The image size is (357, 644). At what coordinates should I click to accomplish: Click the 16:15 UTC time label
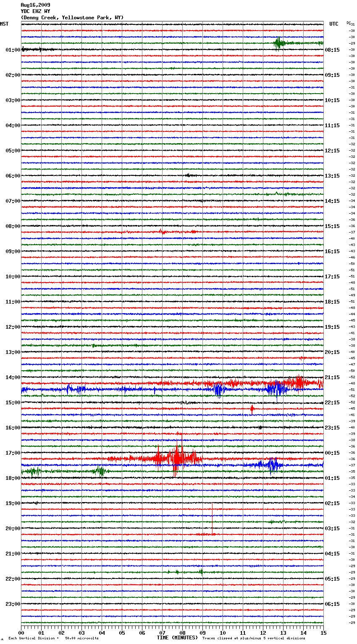click(332, 251)
